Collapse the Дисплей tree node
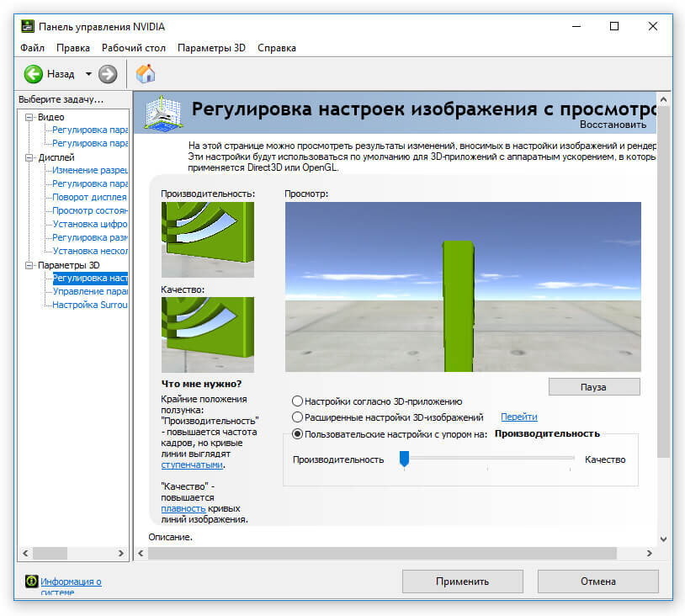Viewport: 685px width, 616px height. point(29,157)
